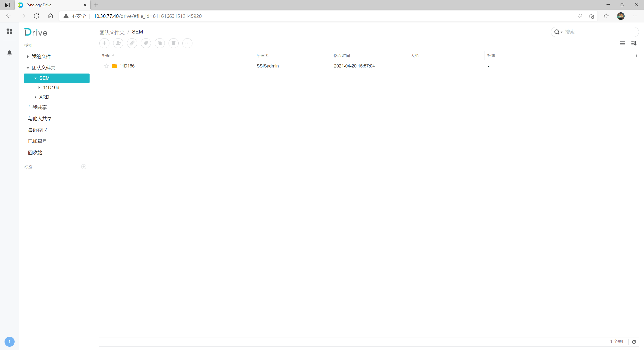Click the get link chain icon
The height and width of the screenshot is (350, 644).
coord(132,43)
